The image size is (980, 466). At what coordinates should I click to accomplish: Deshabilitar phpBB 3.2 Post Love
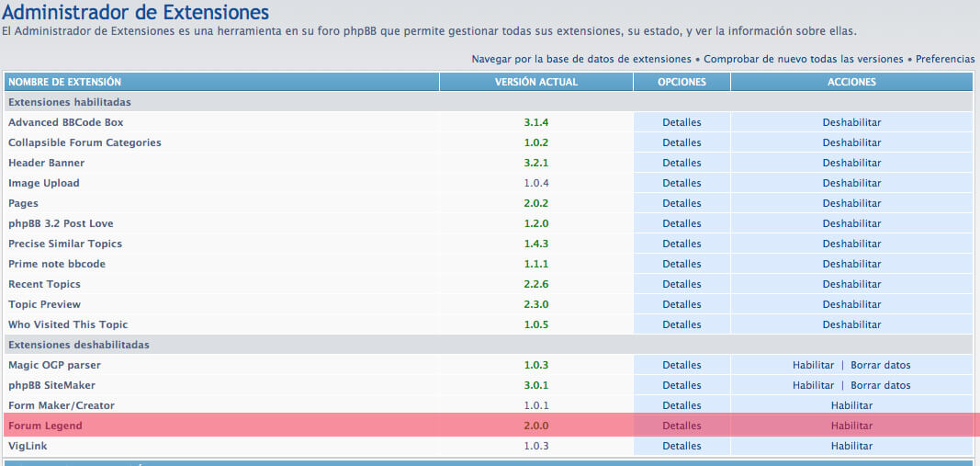coord(851,223)
